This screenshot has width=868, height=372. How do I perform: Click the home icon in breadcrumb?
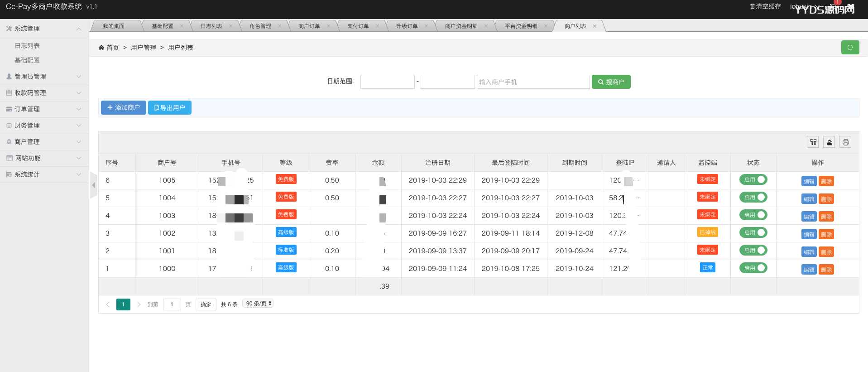(x=101, y=48)
